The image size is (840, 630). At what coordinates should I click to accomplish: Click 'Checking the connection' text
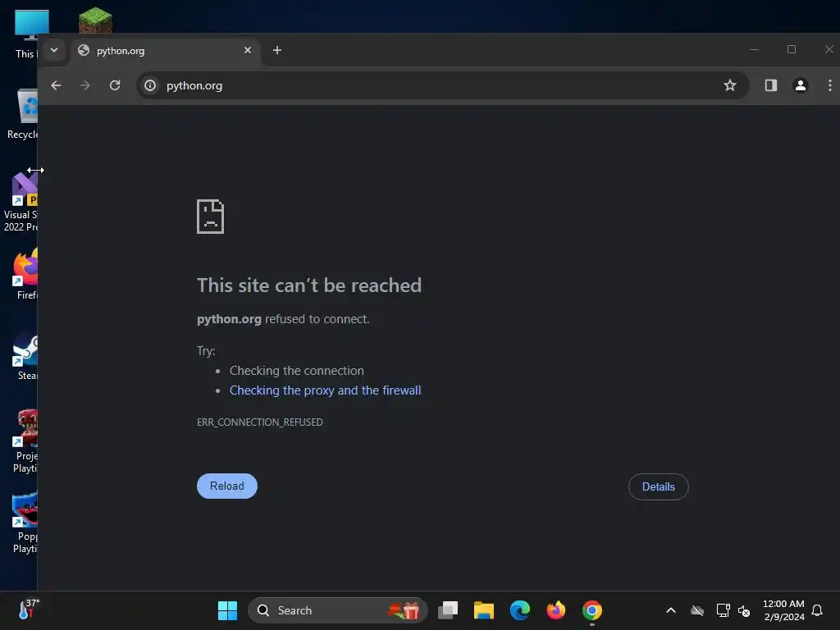297,371
